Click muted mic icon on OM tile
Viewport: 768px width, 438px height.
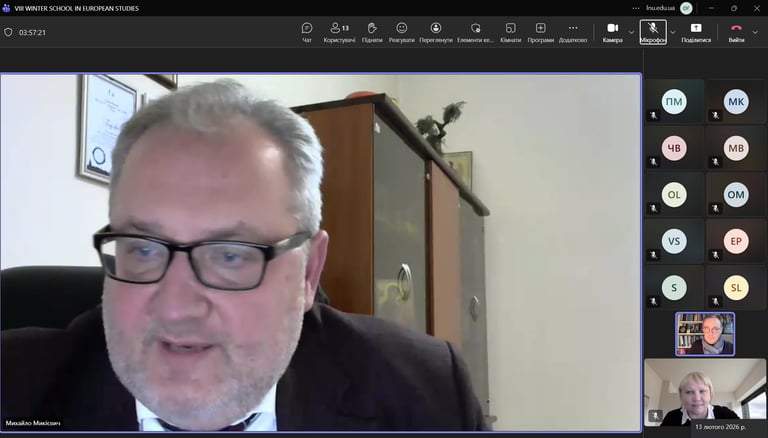point(715,209)
